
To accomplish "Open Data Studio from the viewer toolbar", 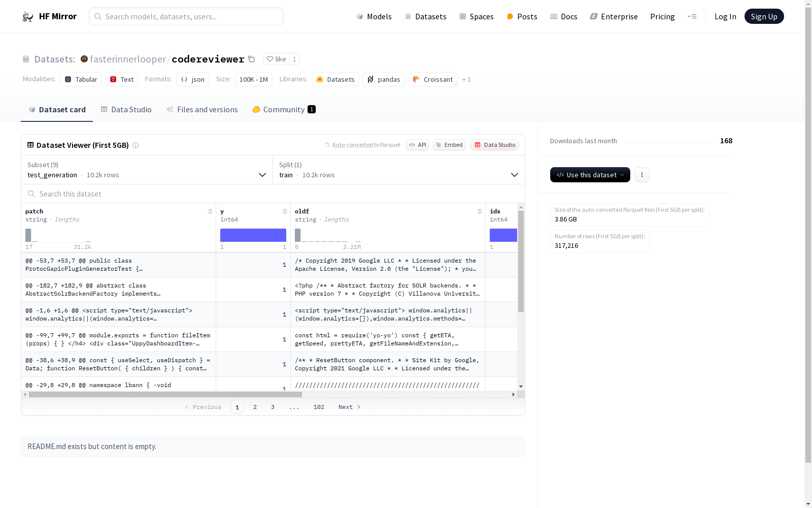I will [x=494, y=145].
